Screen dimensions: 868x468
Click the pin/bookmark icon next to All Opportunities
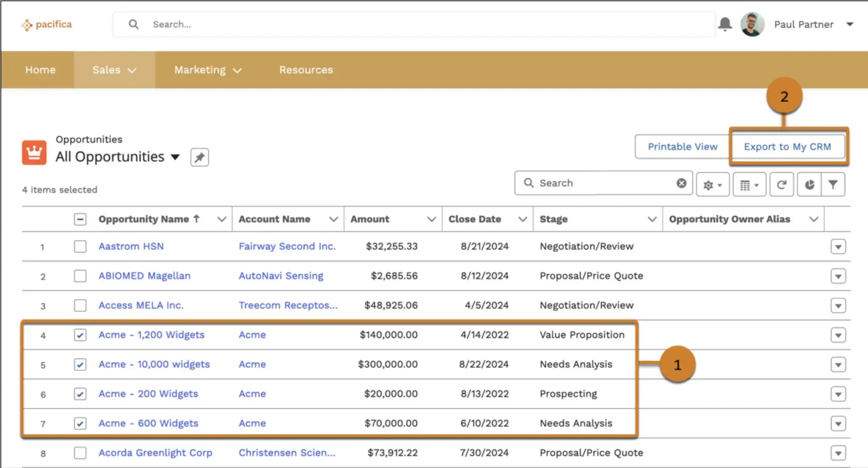200,157
